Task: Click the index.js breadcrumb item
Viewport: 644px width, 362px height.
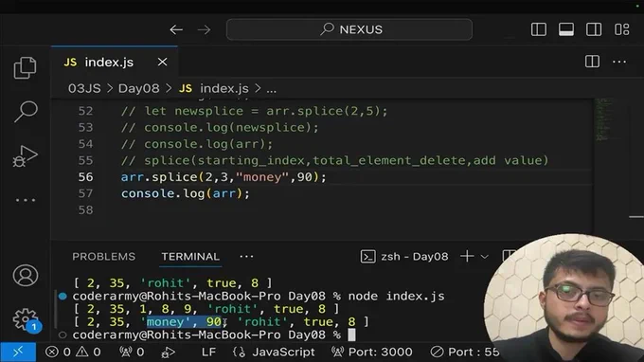Action: [214, 88]
